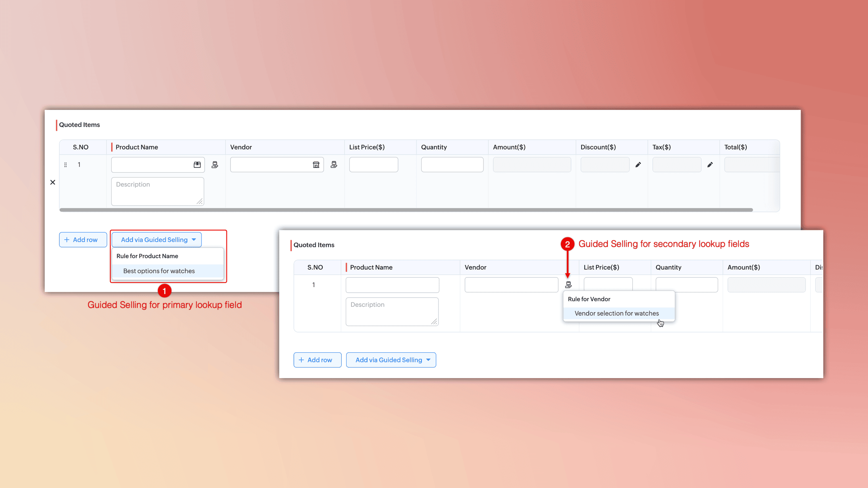Remove the row using the X icon

pyautogui.click(x=53, y=182)
